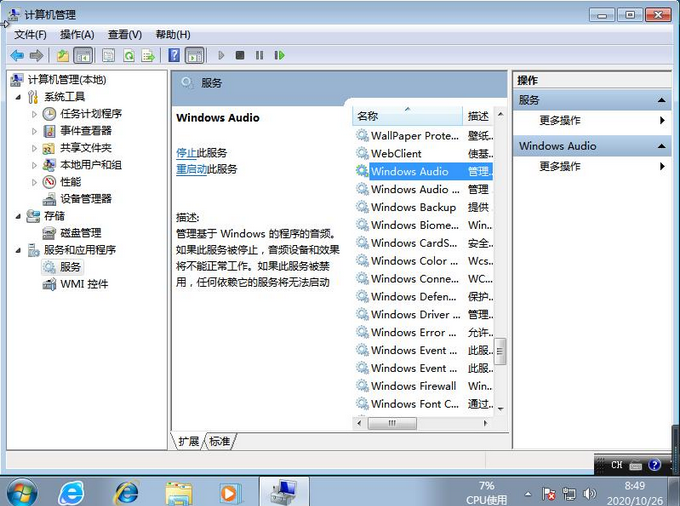The height and width of the screenshot is (506, 680).
Task: Select the Windows Firewall service row
Action: tap(424, 386)
